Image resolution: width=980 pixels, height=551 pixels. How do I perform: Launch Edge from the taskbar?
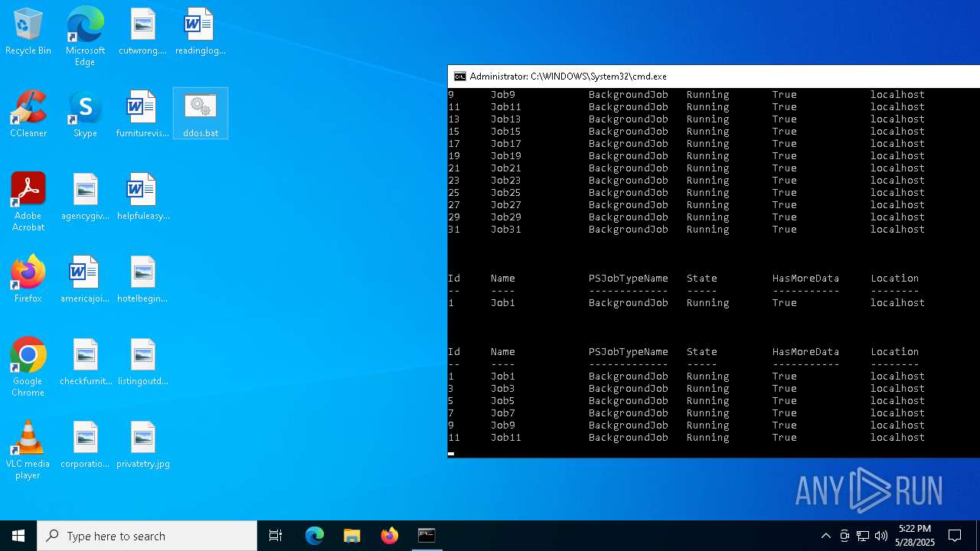click(315, 536)
